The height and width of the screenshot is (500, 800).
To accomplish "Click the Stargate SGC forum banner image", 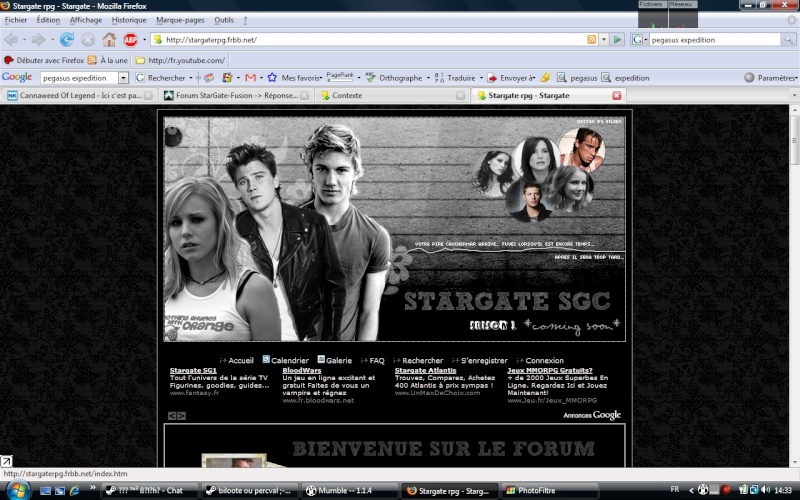I will click(x=394, y=229).
